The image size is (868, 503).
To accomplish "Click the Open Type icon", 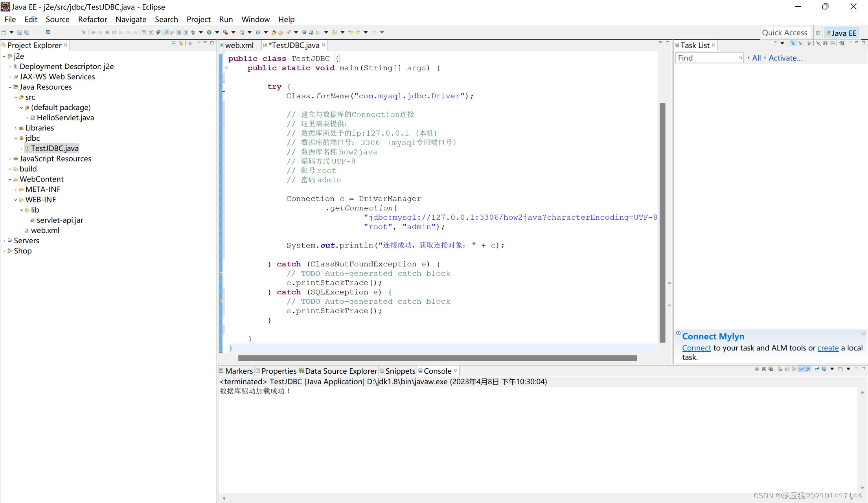I will (x=274, y=32).
